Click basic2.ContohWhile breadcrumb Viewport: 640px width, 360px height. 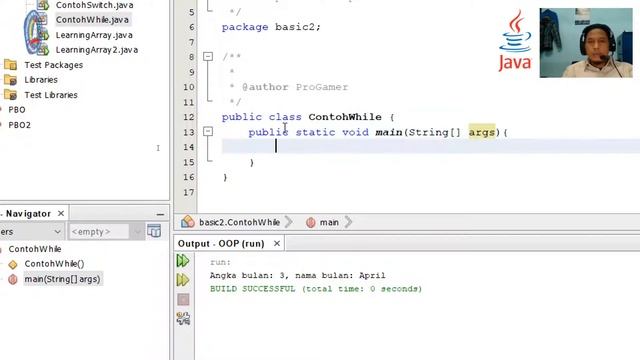[x=239, y=222]
